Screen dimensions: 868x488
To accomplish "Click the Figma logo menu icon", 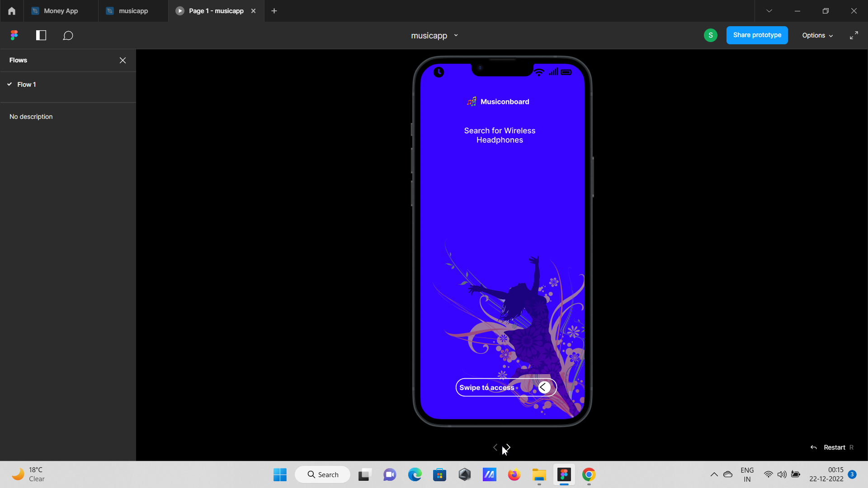I will [x=14, y=35].
